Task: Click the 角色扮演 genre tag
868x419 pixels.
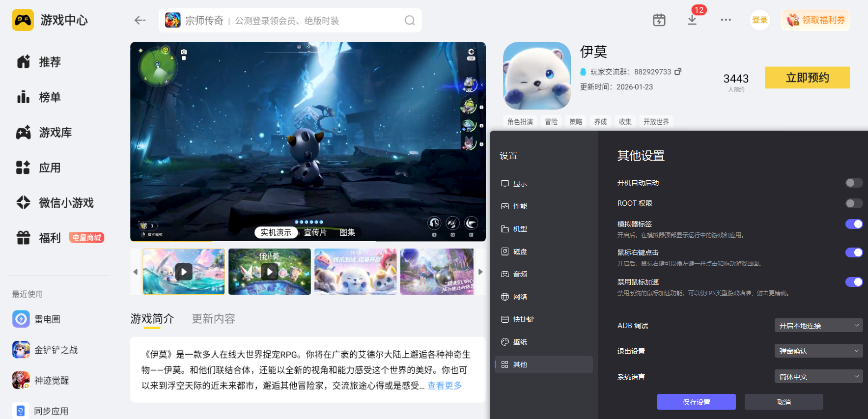Action: pos(520,122)
